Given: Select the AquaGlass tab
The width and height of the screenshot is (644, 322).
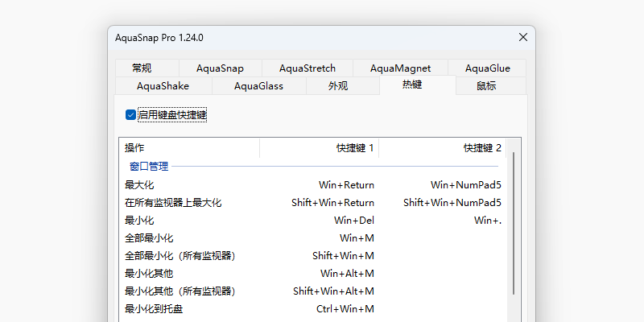Looking at the screenshot, I should (x=258, y=86).
